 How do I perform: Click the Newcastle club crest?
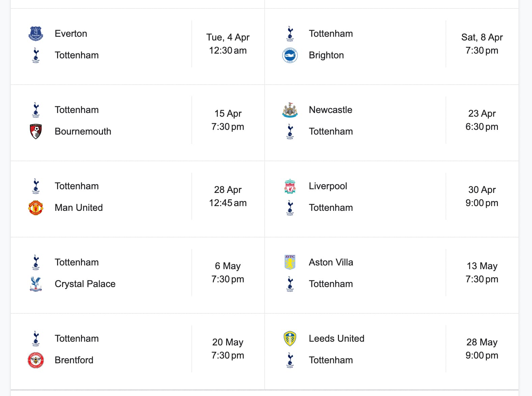pyautogui.click(x=290, y=110)
